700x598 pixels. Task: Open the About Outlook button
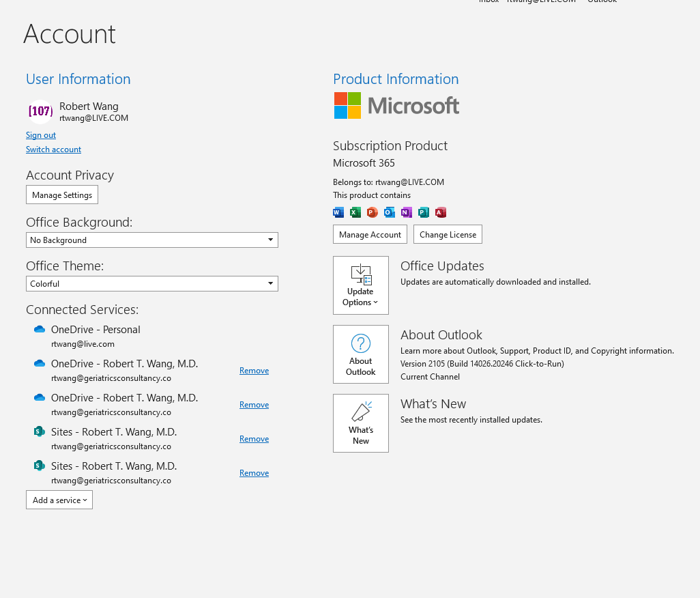point(361,354)
